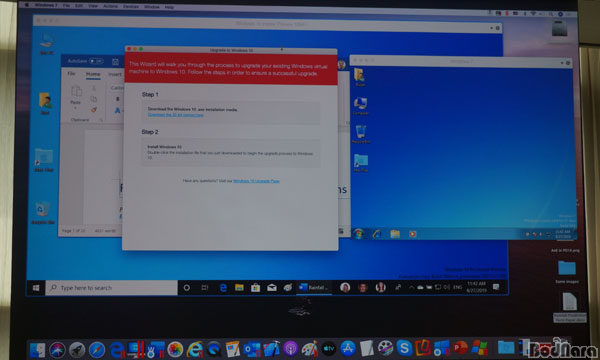
Task: Open the File tab in Word
Action: [x=72, y=73]
